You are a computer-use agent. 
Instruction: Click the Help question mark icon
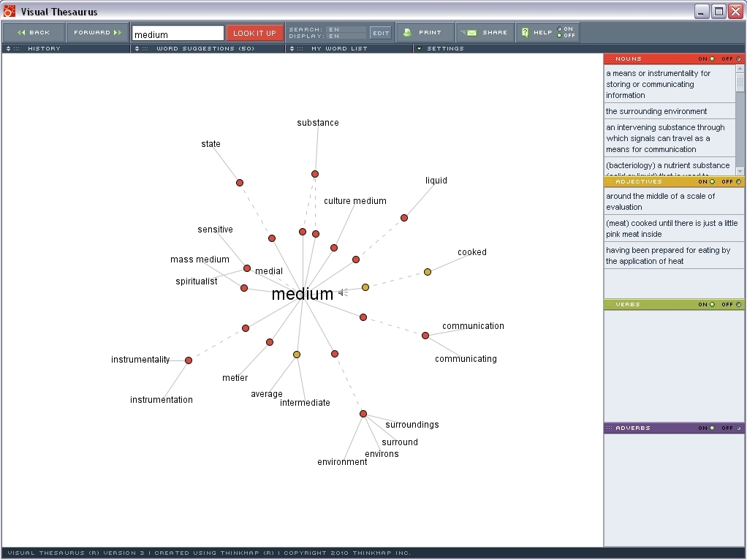(525, 32)
